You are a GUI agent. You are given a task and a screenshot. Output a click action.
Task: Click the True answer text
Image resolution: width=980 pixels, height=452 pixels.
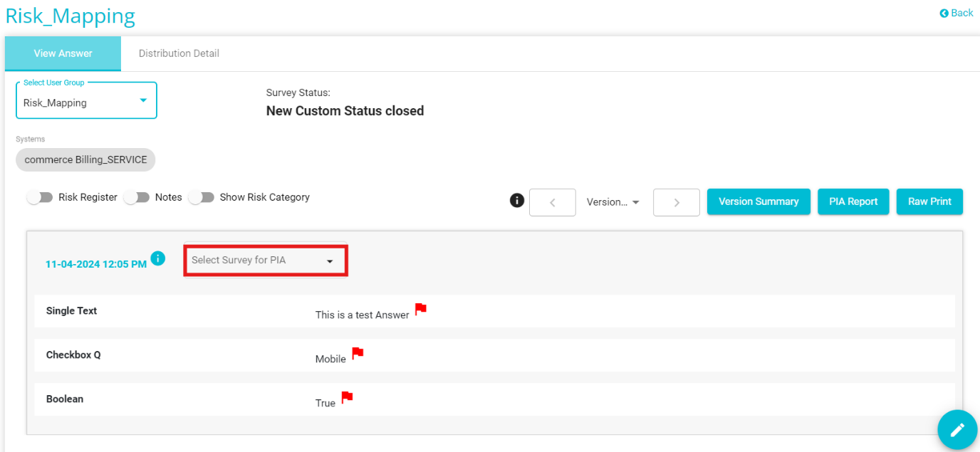[325, 403]
